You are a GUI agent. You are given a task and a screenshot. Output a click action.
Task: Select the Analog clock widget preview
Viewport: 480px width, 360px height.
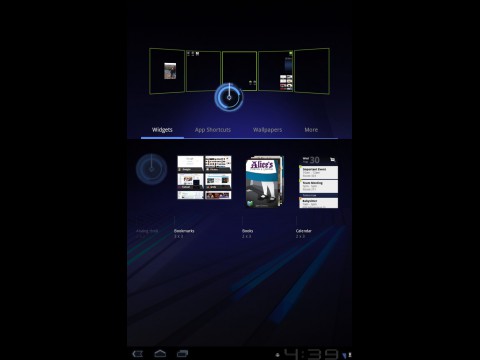tap(152, 169)
